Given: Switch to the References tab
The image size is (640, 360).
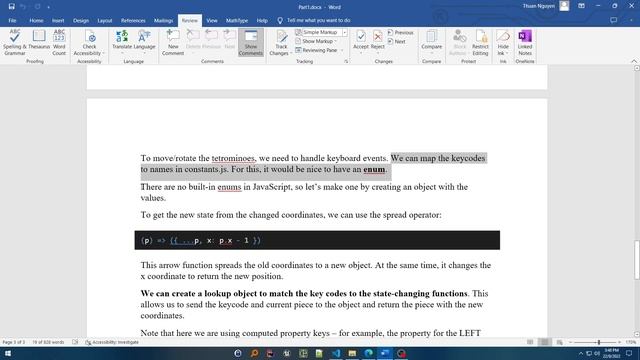Looking at the screenshot, I should pyautogui.click(x=133, y=20).
